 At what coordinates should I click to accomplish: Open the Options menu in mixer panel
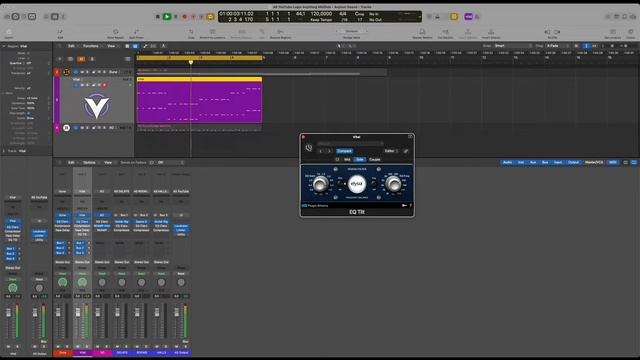point(89,162)
